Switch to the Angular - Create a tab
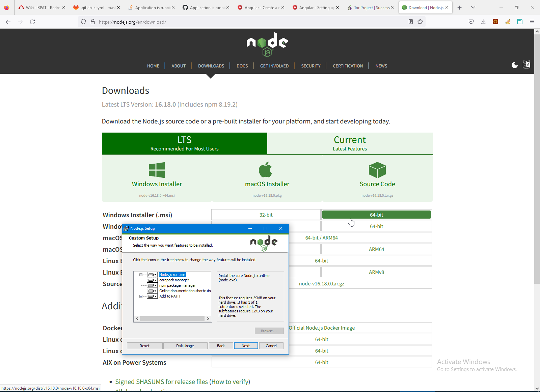This screenshot has height=392, width=540. pyautogui.click(x=261, y=7)
